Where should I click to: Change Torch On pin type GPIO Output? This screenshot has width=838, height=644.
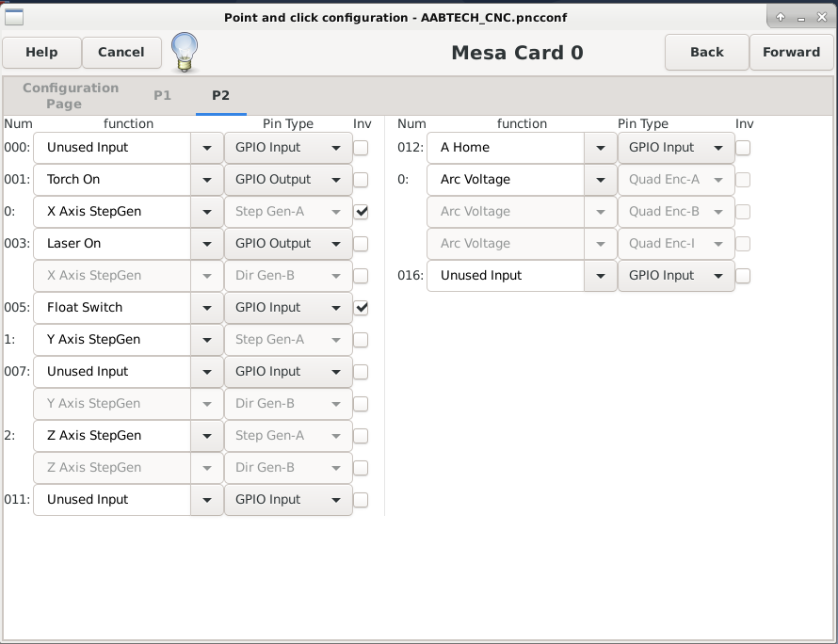tap(288, 180)
